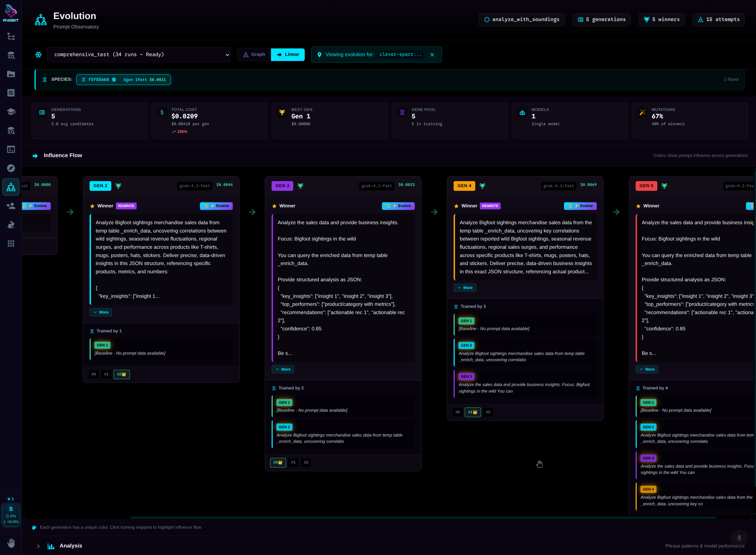
Task: Open the comprehensive_test run dropdown
Action: point(139,55)
